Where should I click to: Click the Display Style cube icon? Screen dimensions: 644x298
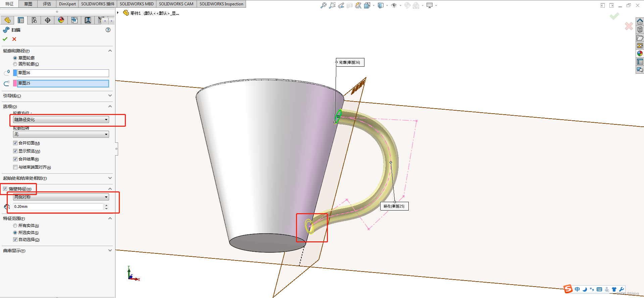click(381, 5)
